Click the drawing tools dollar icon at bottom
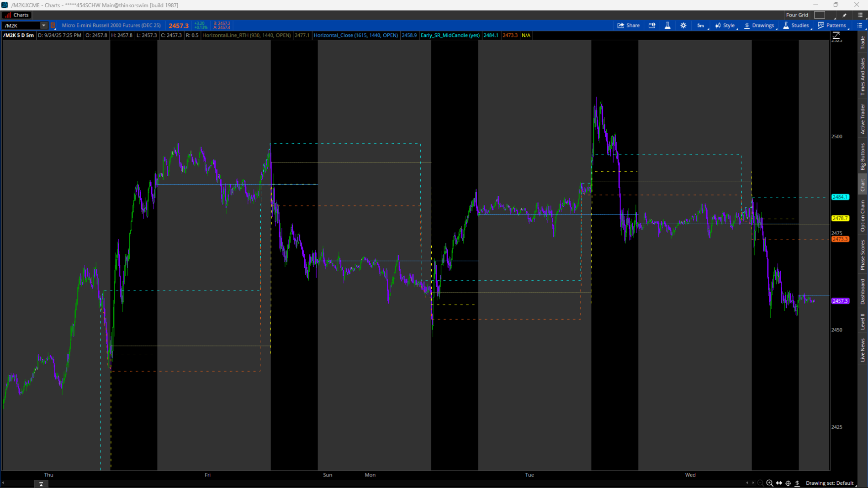This screenshot has width=868, height=488. pyautogui.click(x=797, y=483)
